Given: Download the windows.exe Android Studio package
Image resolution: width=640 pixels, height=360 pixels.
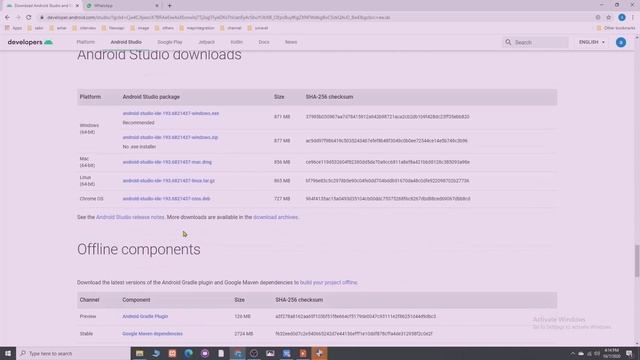Looking at the screenshot, I should [171, 113].
